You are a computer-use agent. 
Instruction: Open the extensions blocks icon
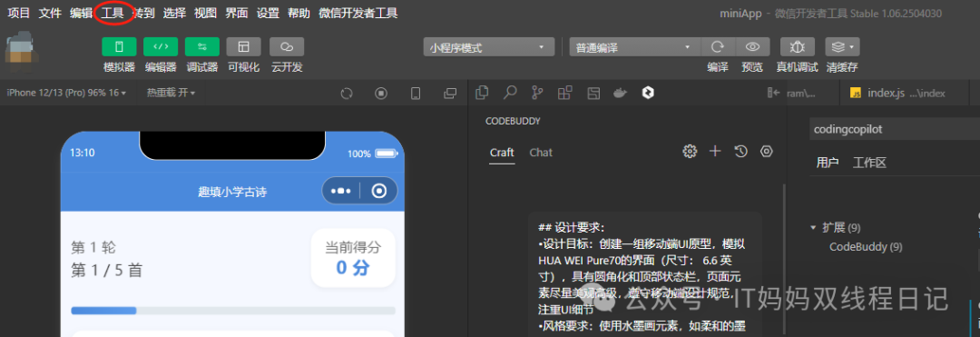click(x=565, y=93)
